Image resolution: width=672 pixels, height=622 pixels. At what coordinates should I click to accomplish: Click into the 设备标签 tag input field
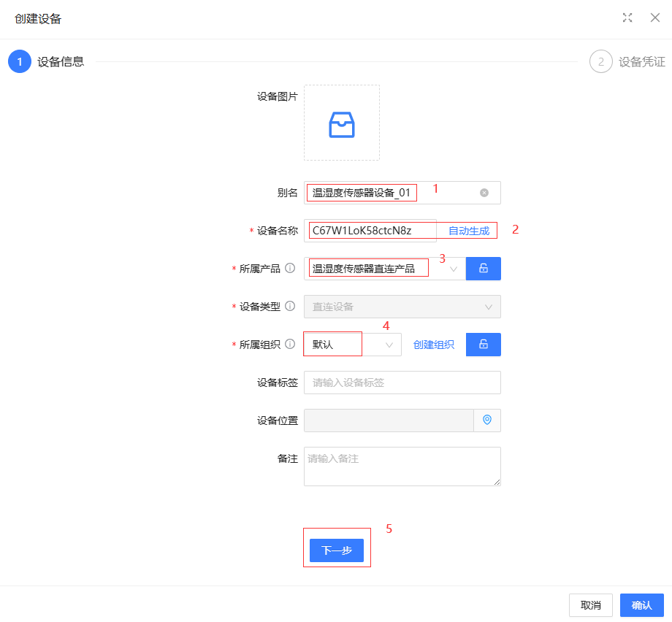(402, 383)
